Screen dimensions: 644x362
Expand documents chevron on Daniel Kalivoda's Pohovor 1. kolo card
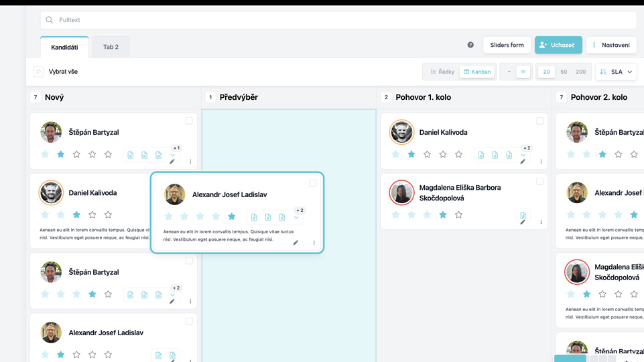523,155
